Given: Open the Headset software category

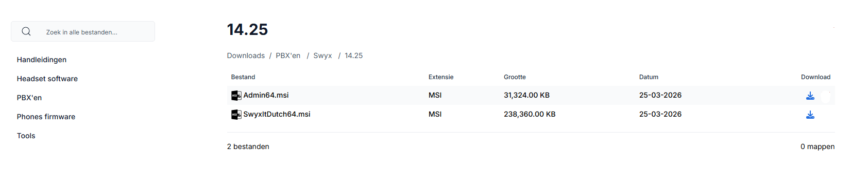Looking at the screenshot, I should (x=47, y=79).
